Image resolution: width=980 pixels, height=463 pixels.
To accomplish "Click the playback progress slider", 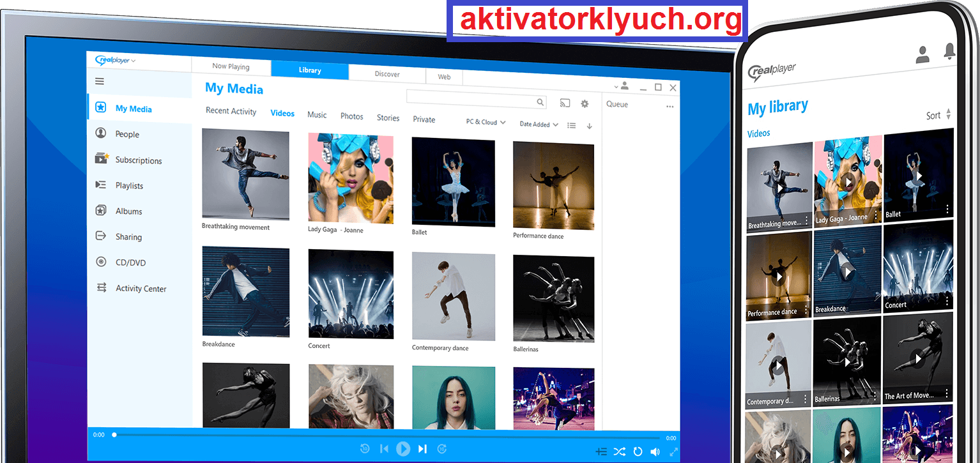I will (387, 435).
